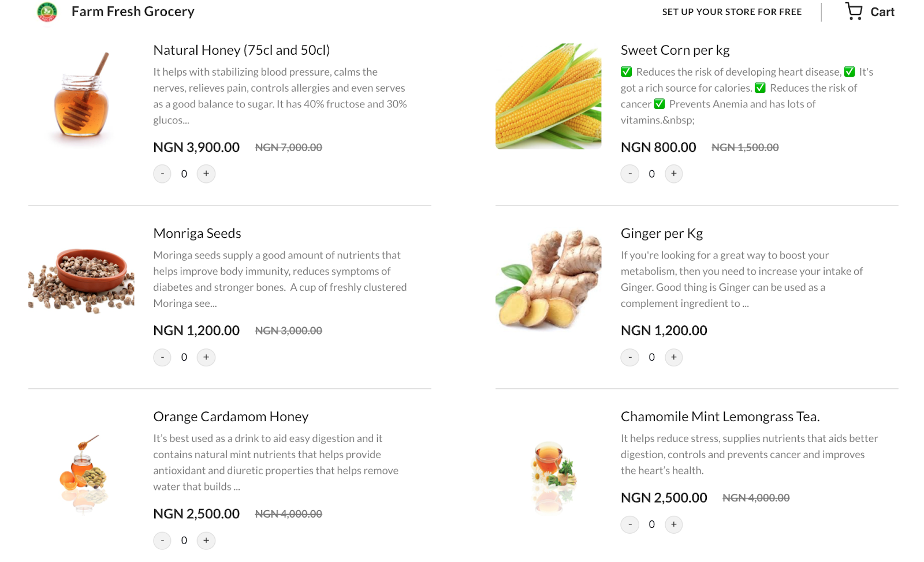Image resolution: width=924 pixels, height=562 pixels.
Task: Reduce Monriga Seeds quantity
Action: 162,357
